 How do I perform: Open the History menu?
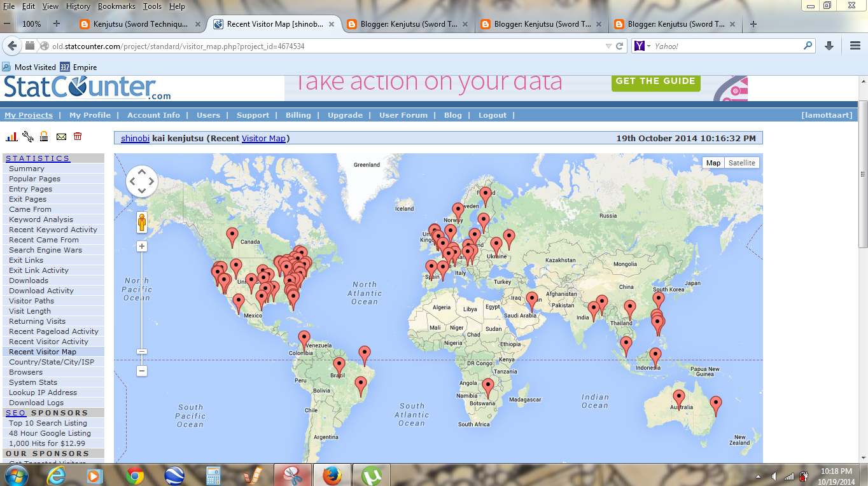(x=78, y=6)
